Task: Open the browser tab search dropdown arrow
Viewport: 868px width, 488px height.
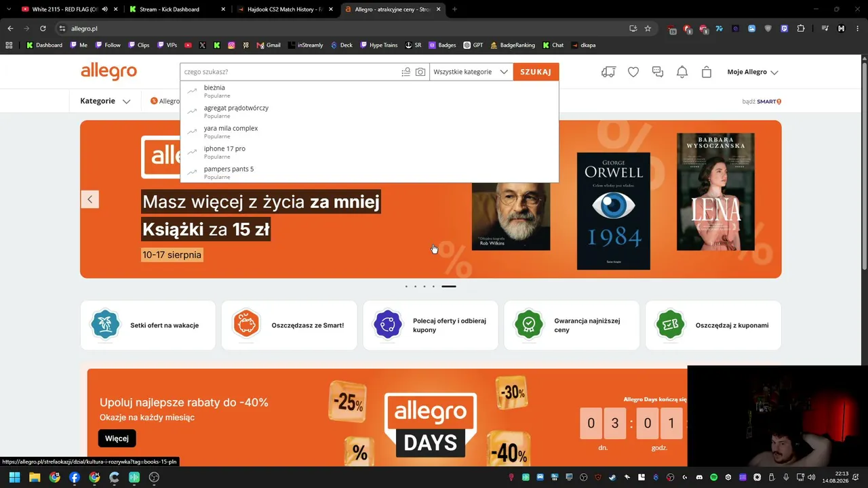Action: (9, 9)
